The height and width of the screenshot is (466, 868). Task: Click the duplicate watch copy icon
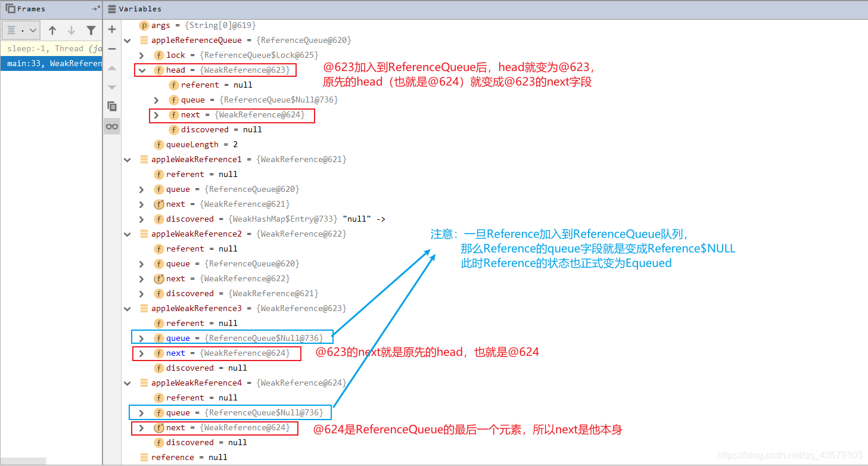(112, 106)
